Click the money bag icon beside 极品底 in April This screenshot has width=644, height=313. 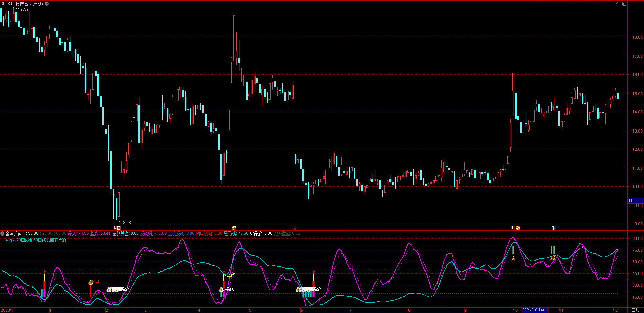(x=221, y=290)
